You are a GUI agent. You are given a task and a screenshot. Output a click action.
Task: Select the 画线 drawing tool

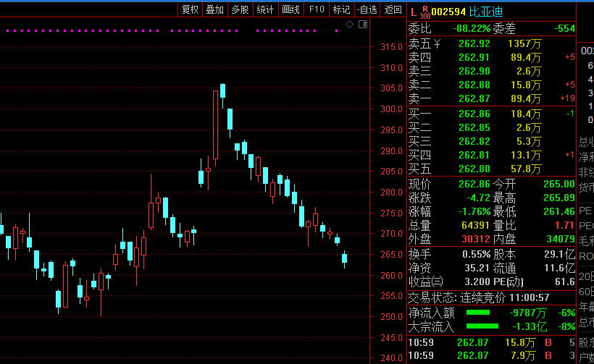pyautogui.click(x=291, y=10)
